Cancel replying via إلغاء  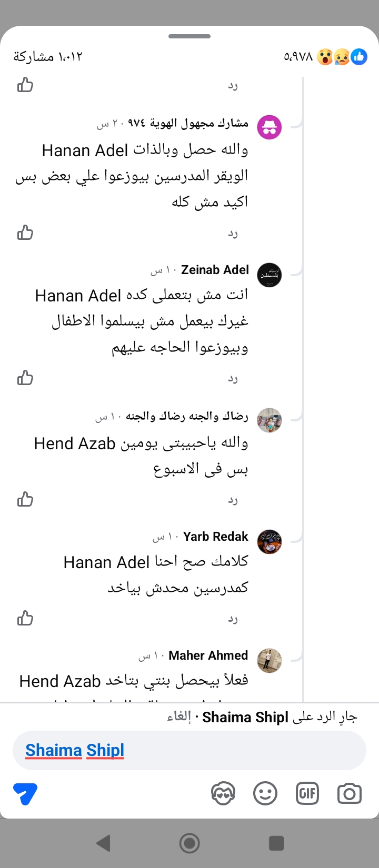click(178, 717)
